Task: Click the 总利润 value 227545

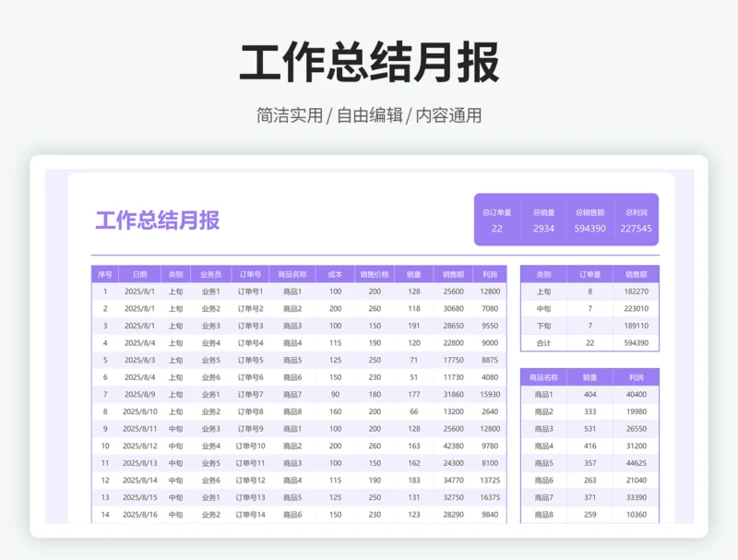Action: tap(636, 229)
